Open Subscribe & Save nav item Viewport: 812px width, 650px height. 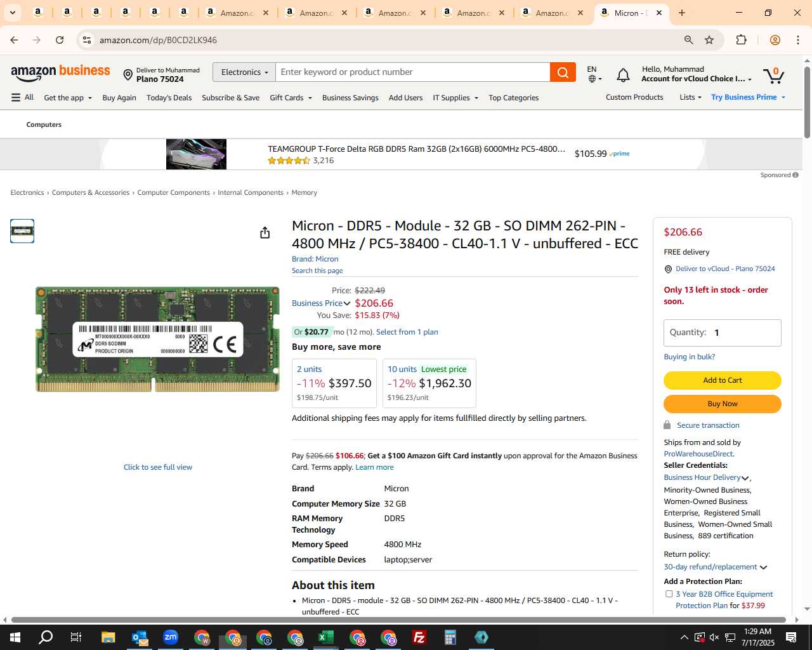(230, 98)
